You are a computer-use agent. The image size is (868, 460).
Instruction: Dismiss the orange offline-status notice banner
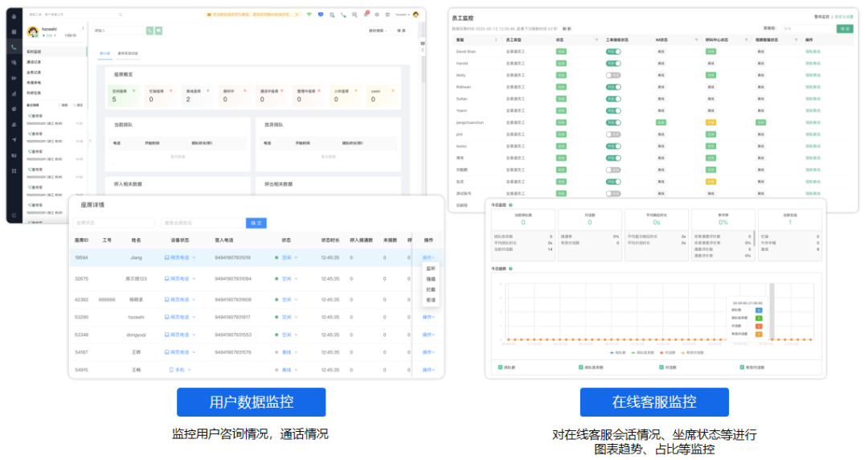click(297, 14)
